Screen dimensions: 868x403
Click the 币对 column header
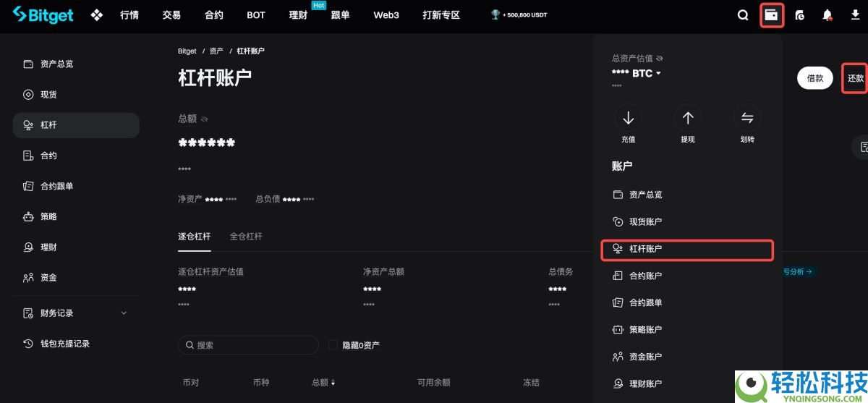pyautogui.click(x=191, y=382)
